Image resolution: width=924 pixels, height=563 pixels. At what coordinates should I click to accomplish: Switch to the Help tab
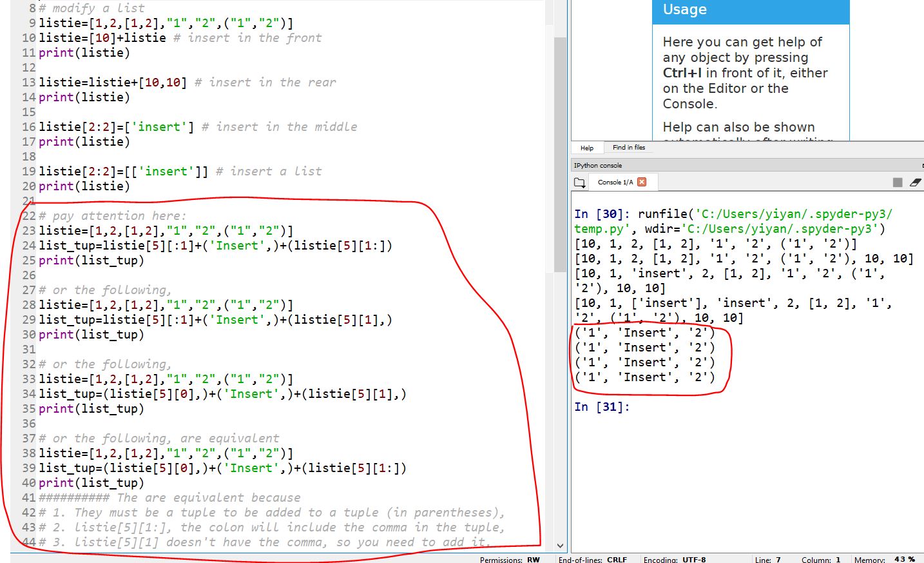coord(586,148)
